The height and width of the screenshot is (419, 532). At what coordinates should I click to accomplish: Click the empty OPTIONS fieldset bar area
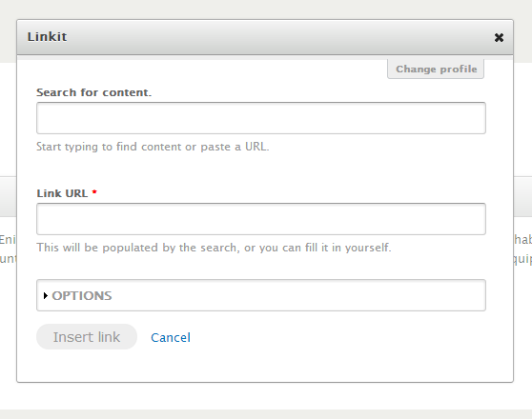pos(298,295)
